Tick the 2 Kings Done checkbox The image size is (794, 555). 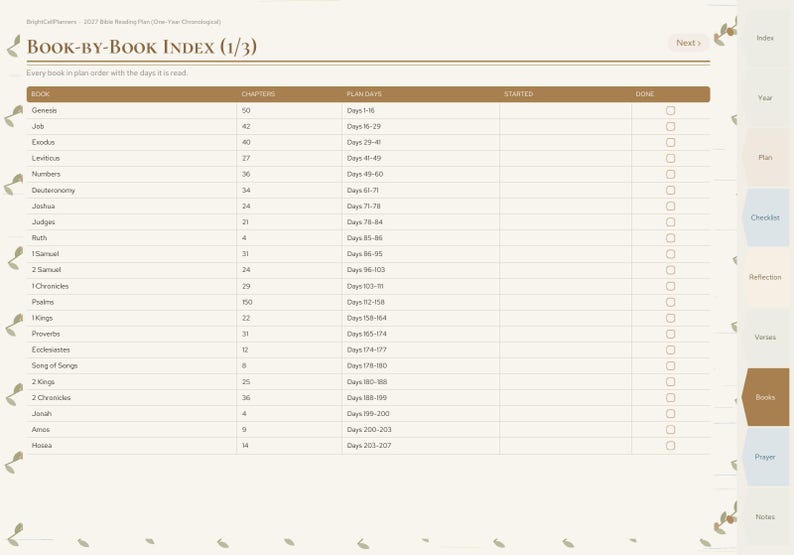pos(670,382)
